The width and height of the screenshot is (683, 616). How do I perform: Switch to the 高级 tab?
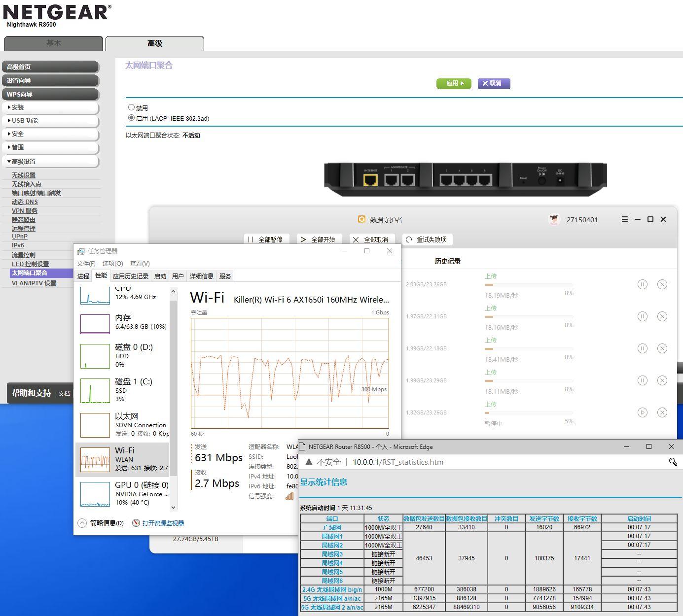pos(155,43)
